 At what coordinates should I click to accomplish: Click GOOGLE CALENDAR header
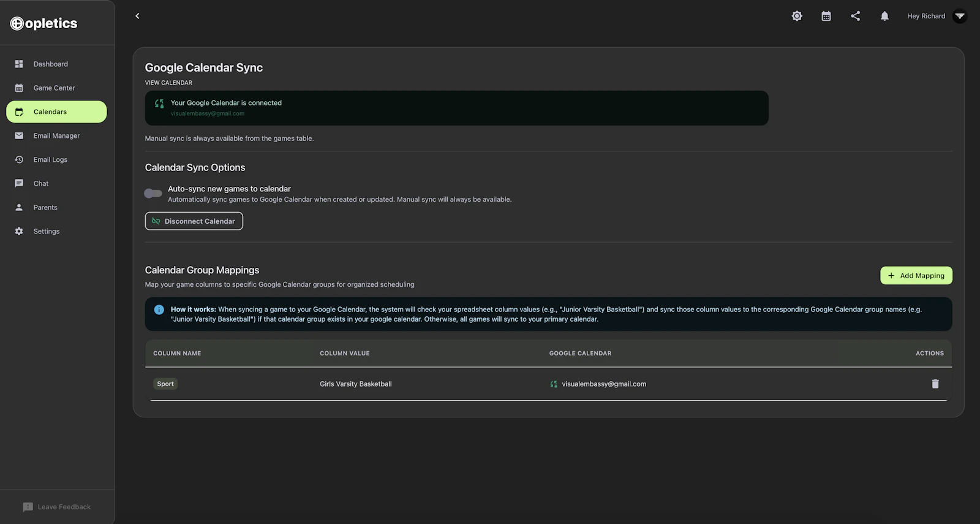point(580,354)
